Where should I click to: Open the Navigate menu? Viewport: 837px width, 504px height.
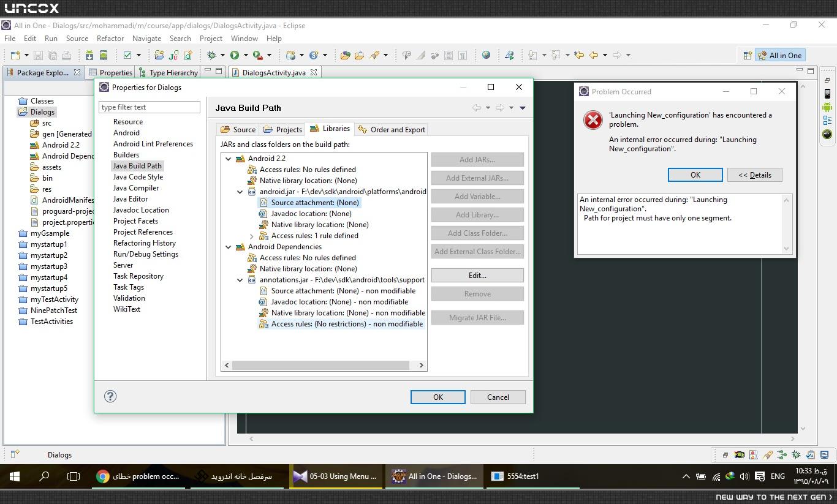pos(146,38)
